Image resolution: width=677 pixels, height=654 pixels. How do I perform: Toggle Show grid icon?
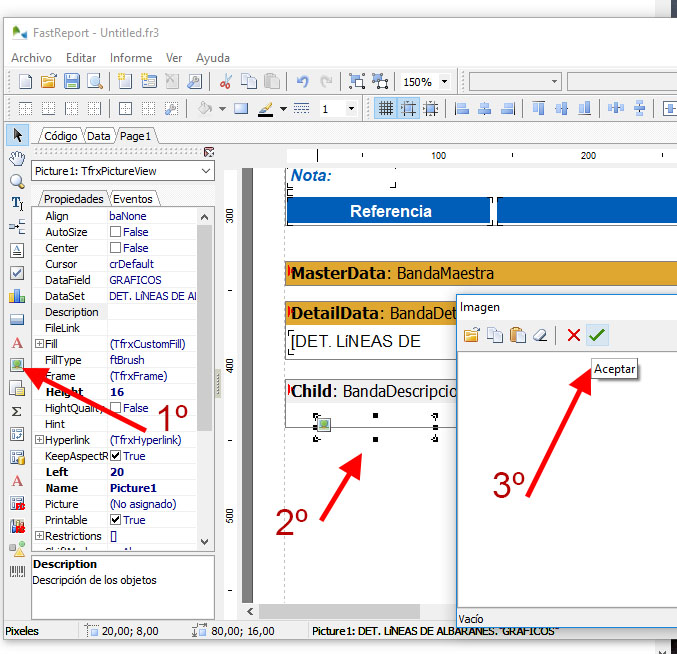[386, 108]
